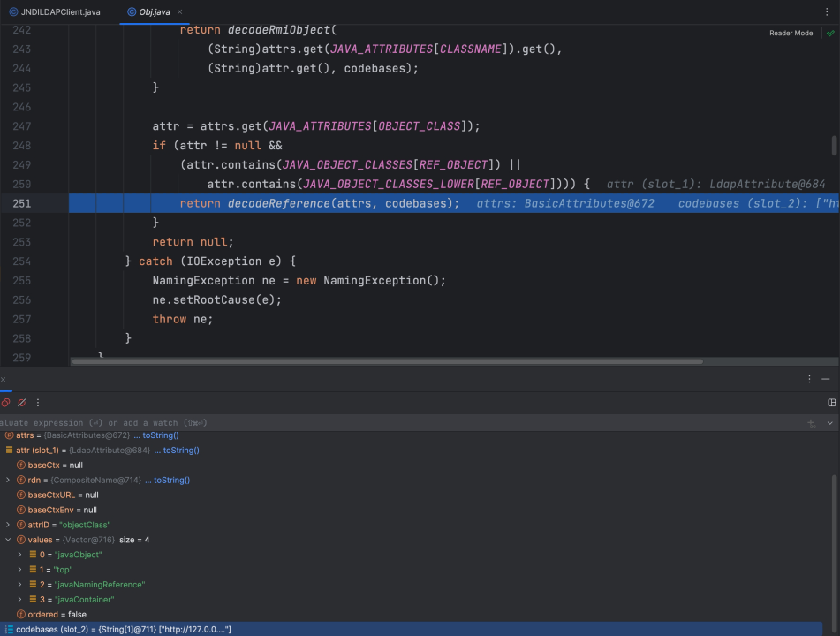Click the Obj.java class file icon
This screenshot has width=840, height=636.
coord(131,12)
